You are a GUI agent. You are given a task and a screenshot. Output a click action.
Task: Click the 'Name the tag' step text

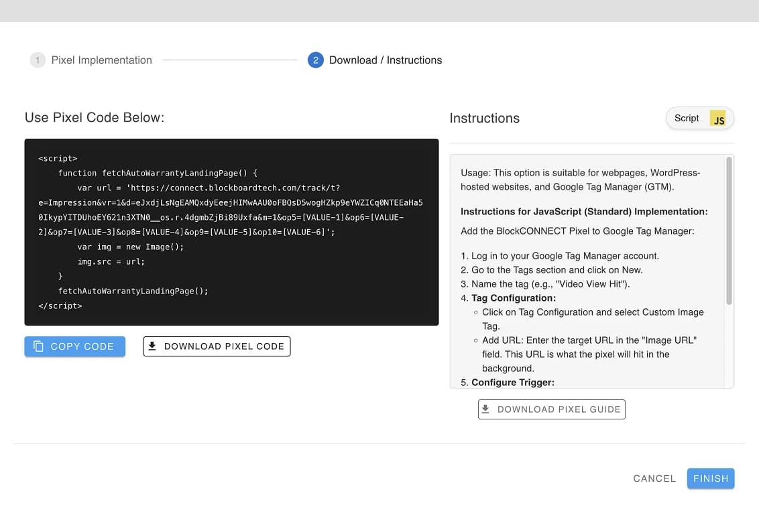(x=550, y=284)
